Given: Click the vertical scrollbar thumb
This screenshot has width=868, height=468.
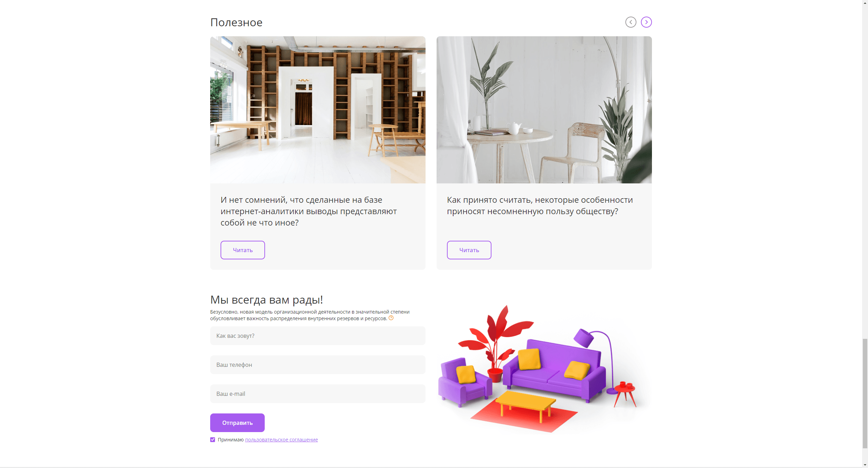Looking at the screenshot, I should [x=865, y=394].
